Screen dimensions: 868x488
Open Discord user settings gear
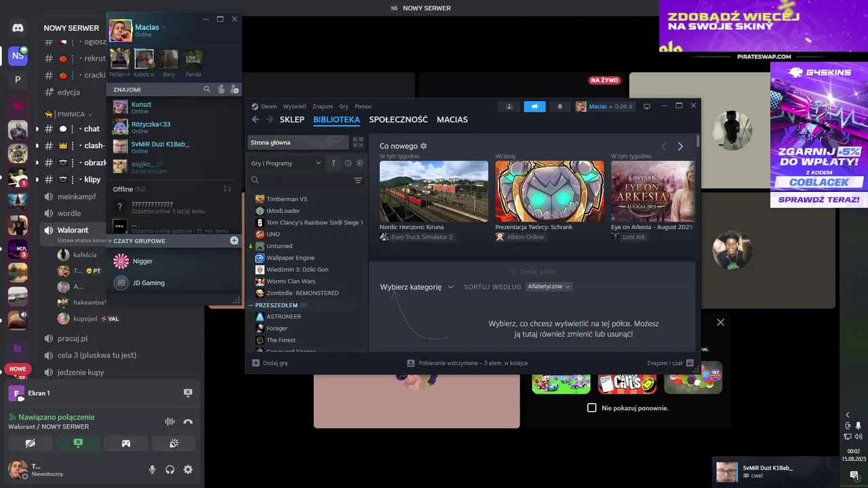pos(188,470)
